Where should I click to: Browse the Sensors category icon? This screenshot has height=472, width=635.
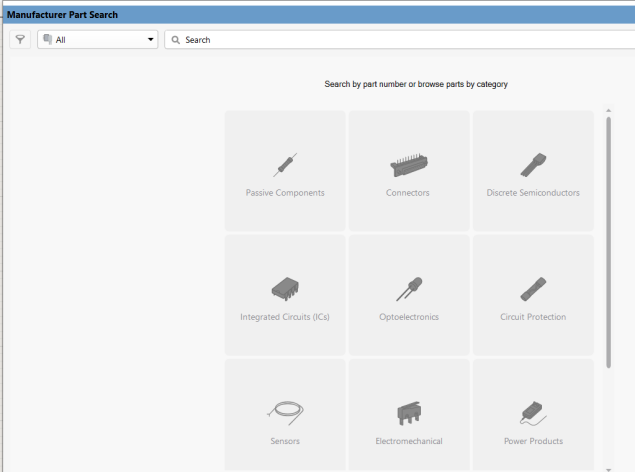point(285,412)
